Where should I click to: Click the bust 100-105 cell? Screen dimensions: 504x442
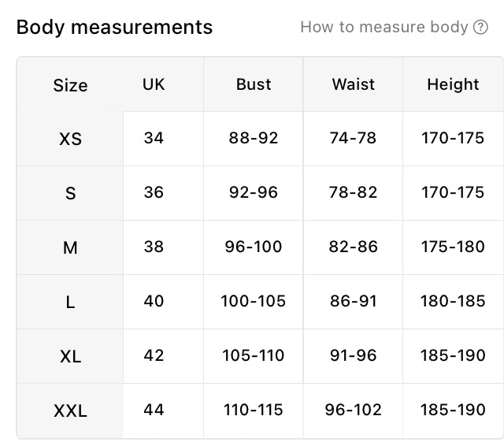pos(254,301)
